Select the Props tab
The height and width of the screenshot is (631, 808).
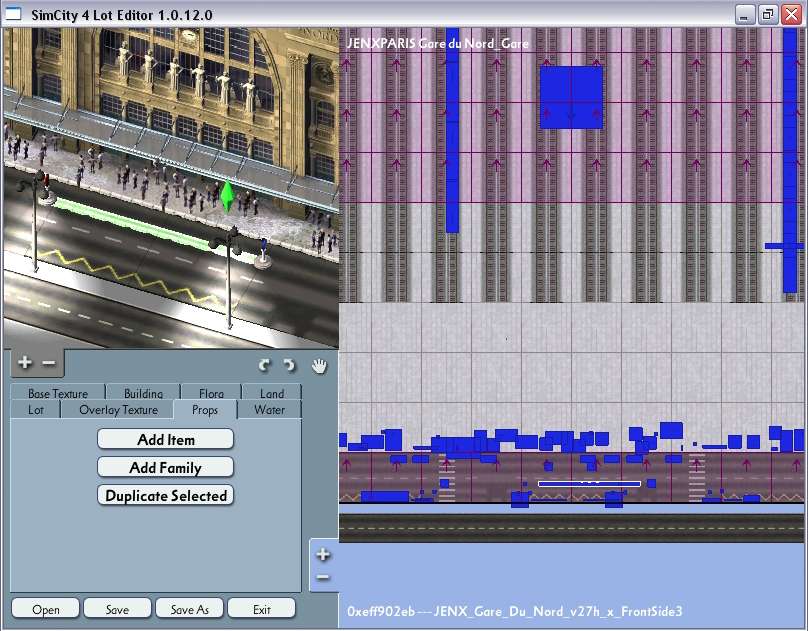(205, 410)
